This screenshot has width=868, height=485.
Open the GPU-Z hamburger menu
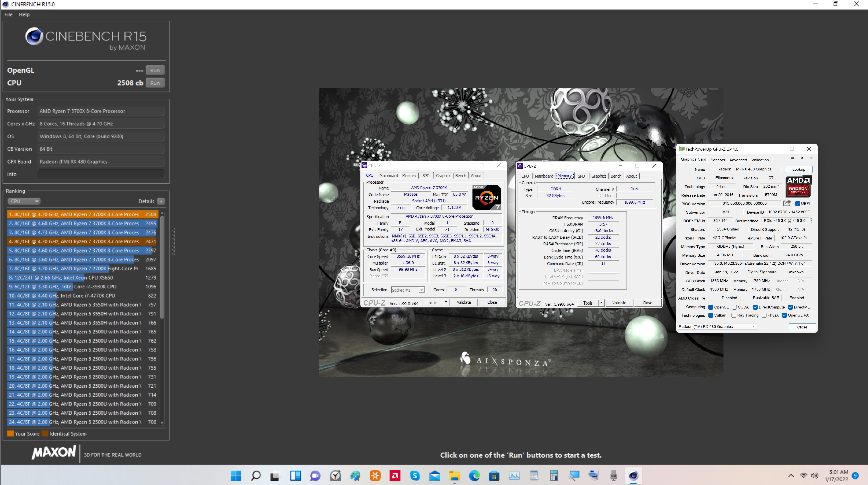point(811,158)
